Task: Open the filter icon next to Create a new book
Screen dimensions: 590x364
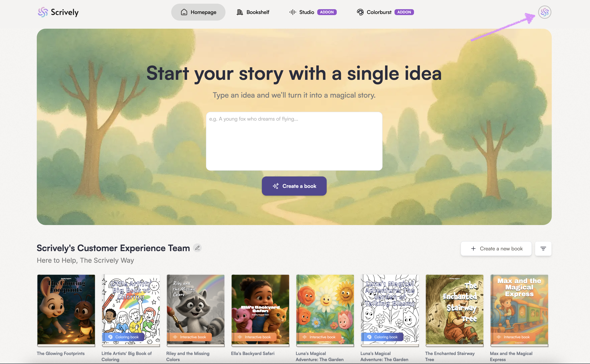Action: click(x=543, y=248)
